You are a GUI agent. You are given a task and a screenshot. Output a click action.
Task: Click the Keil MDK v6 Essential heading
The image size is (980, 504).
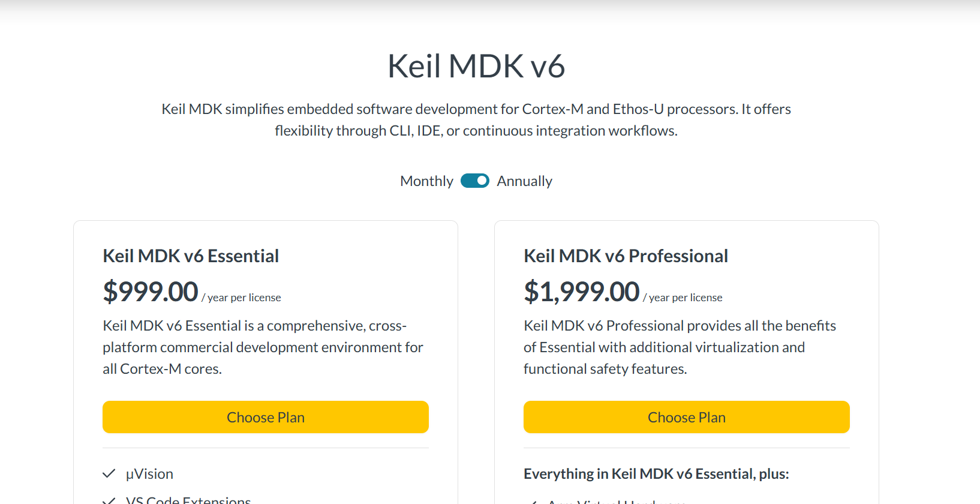point(191,256)
